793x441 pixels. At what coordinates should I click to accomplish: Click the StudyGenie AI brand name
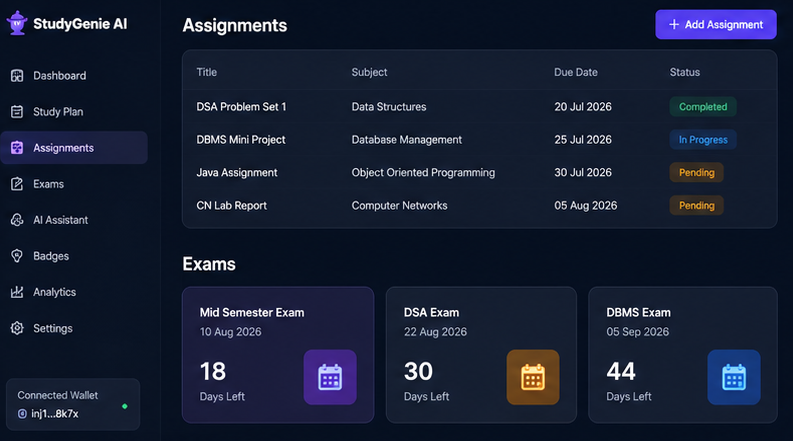(80, 24)
